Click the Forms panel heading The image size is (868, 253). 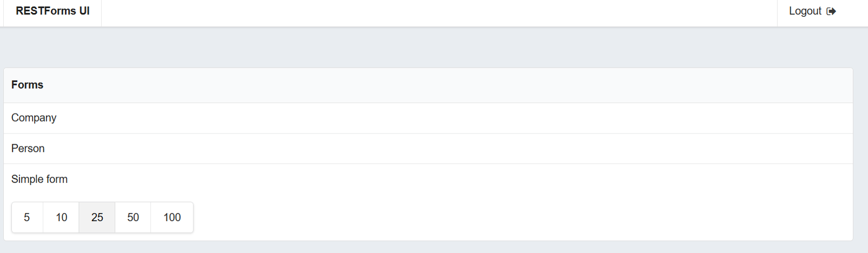click(x=28, y=85)
